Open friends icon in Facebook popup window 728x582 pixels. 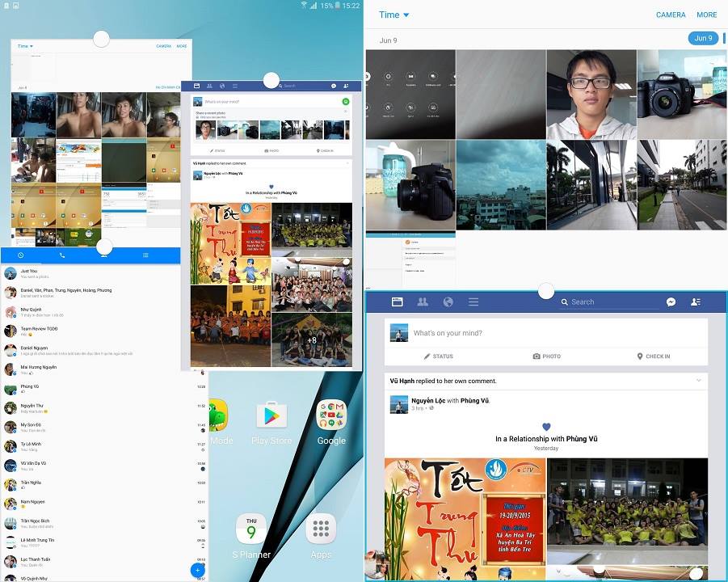pyautogui.click(x=209, y=86)
